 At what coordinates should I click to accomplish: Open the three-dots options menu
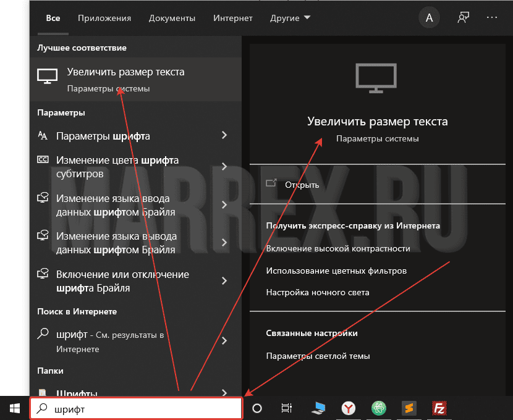coord(492,18)
